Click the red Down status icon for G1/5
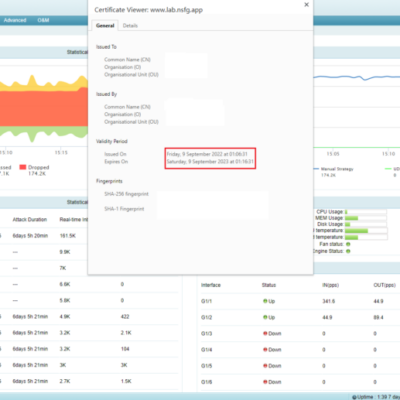The width and height of the screenshot is (400, 400). [265, 366]
